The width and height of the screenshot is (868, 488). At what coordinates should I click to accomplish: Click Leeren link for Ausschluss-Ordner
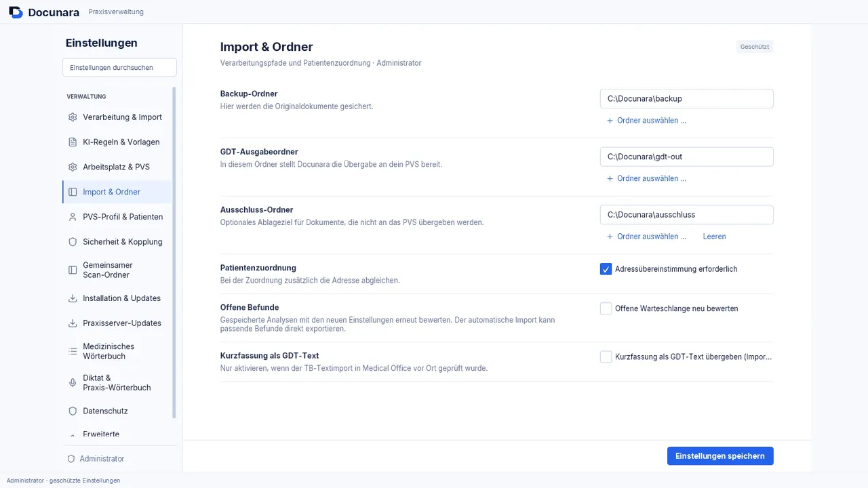coord(715,237)
